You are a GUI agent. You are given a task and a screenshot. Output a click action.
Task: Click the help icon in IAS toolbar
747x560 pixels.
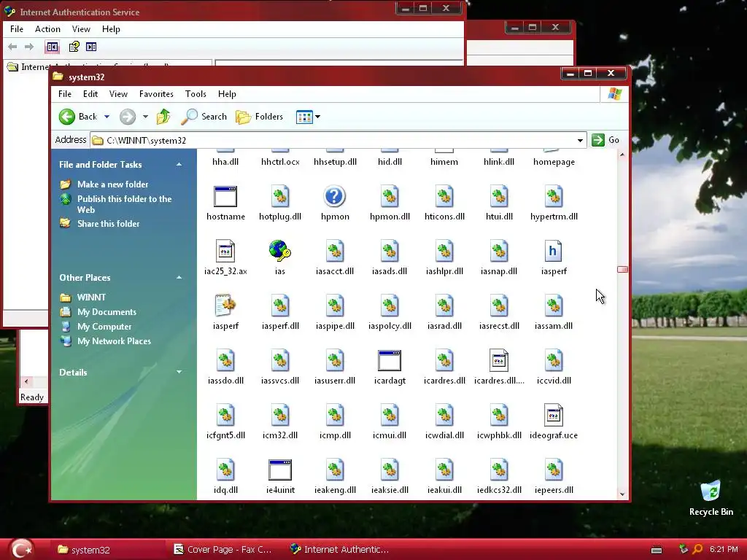tap(74, 47)
